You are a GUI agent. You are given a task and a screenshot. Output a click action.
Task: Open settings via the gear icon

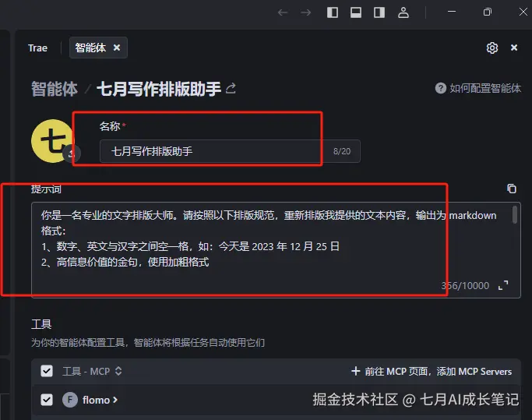492,48
